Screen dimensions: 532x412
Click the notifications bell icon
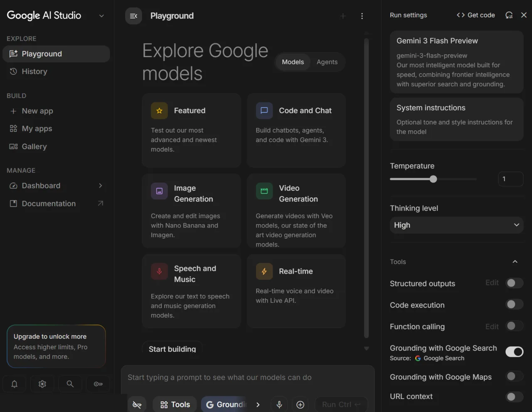(x=14, y=384)
